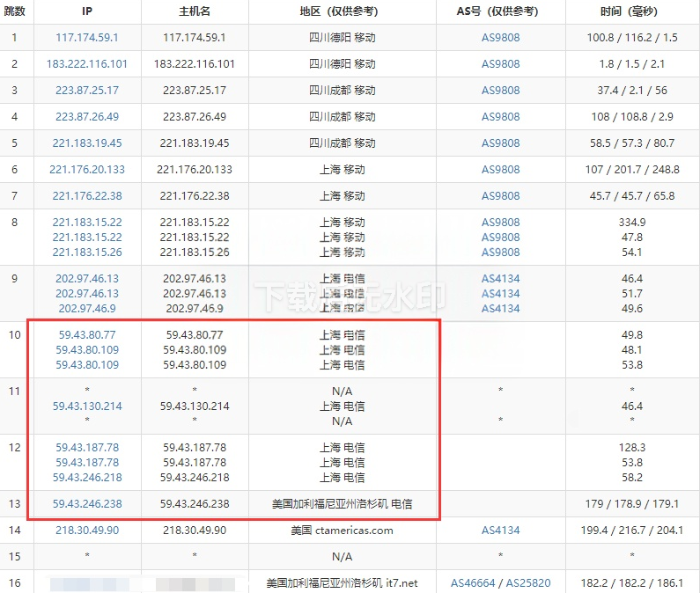Click the blue 202.97.46.9 IP link
The height and width of the screenshot is (593, 700).
tap(86, 309)
